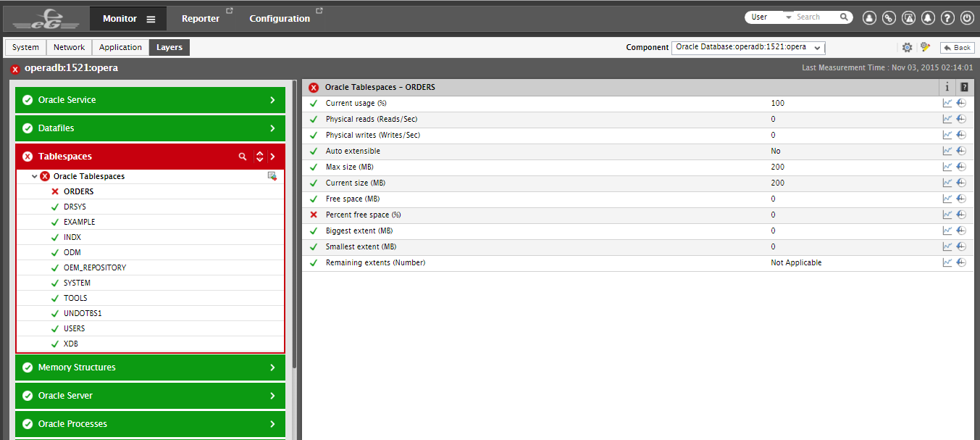980x440 pixels.
Task: Click the search magnifier in header
Action: (844, 17)
